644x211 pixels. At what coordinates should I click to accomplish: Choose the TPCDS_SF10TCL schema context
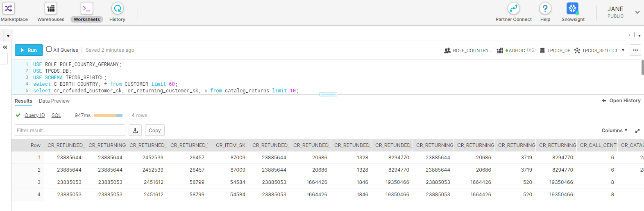click(596, 50)
